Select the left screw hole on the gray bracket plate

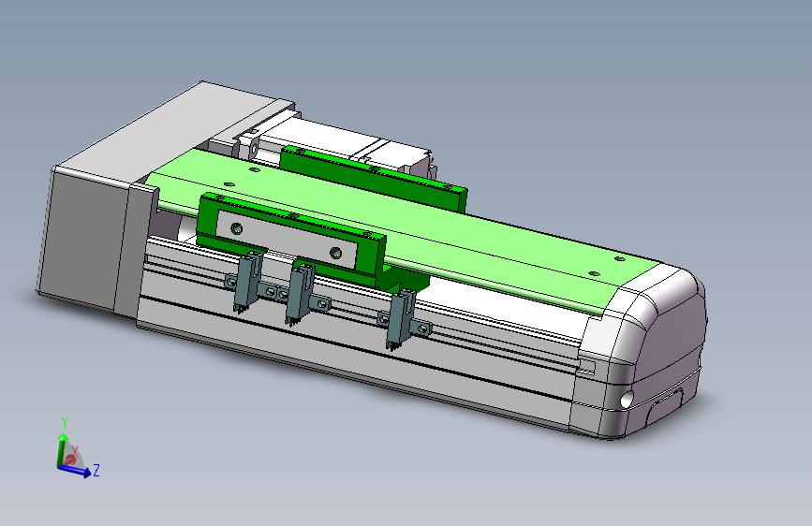pos(237,228)
